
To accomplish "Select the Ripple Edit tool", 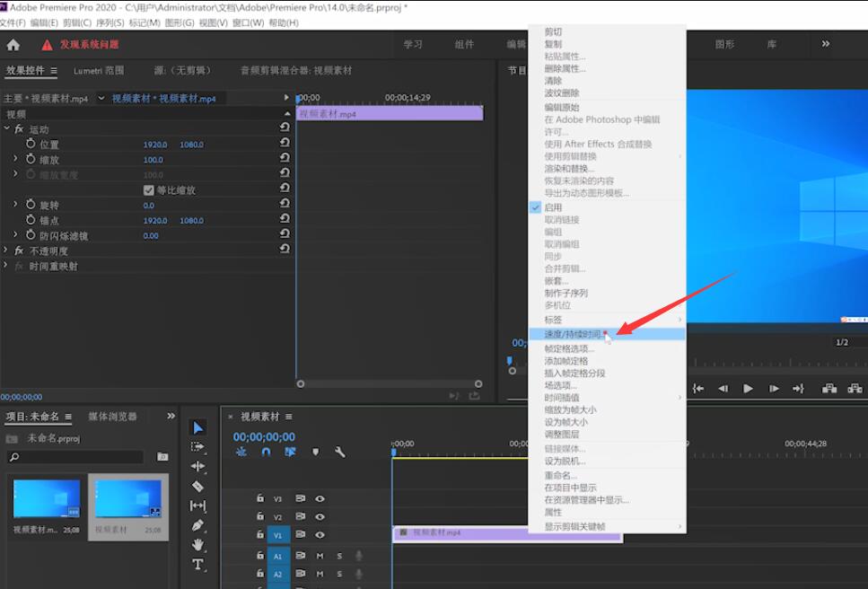I will [197, 466].
